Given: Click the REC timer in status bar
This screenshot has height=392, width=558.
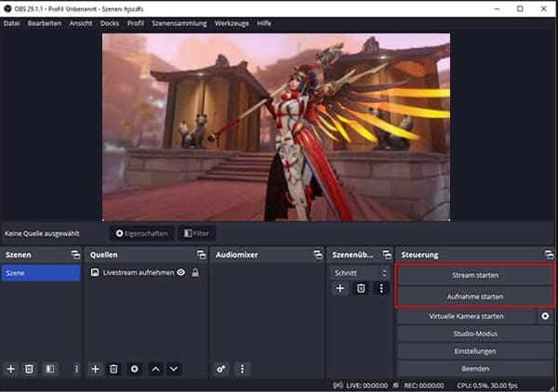Looking at the screenshot, I should pos(424,385).
